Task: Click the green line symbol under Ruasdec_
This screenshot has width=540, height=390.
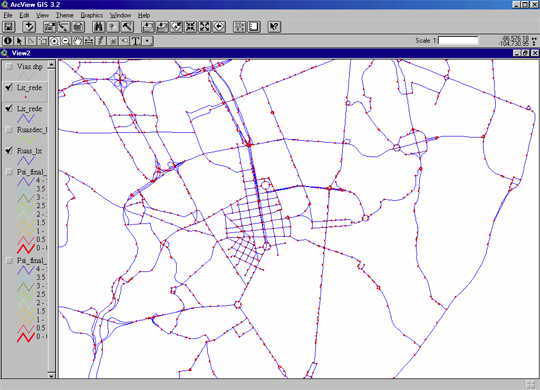Action: [x=26, y=139]
